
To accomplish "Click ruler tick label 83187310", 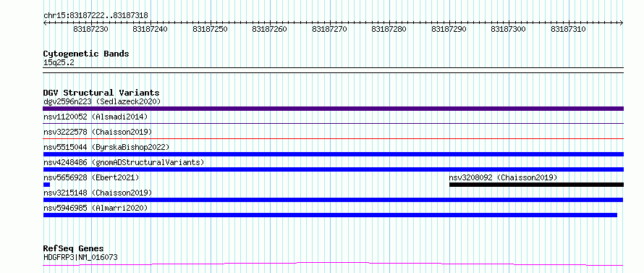I will click(x=569, y=29).
